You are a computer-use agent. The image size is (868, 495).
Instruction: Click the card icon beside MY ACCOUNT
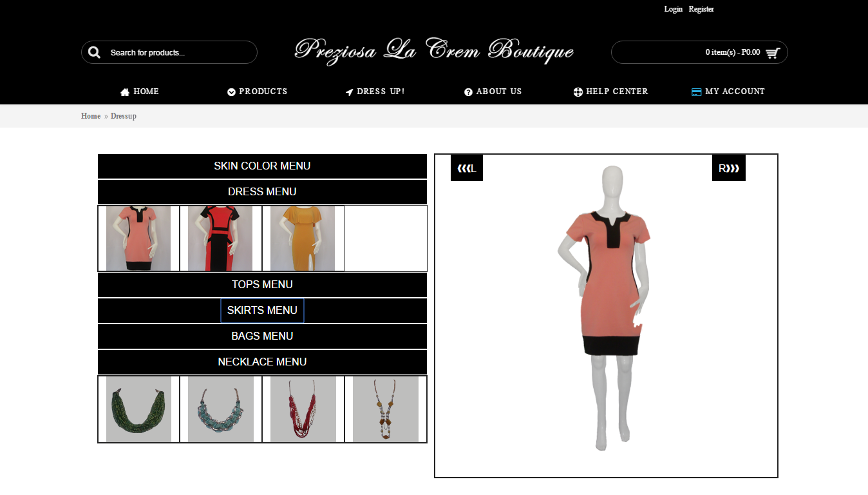tap(696, 92)
